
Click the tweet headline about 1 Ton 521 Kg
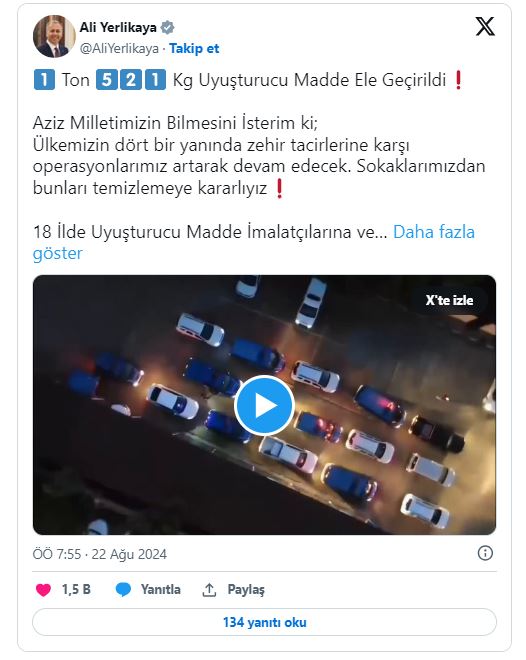(248, 80)
